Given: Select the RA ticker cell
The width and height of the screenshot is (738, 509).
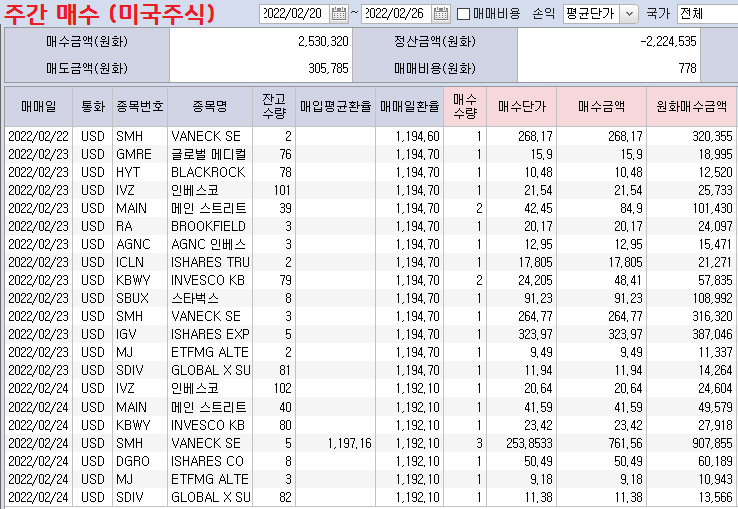Looking at the screenshot, I should 140,226.
